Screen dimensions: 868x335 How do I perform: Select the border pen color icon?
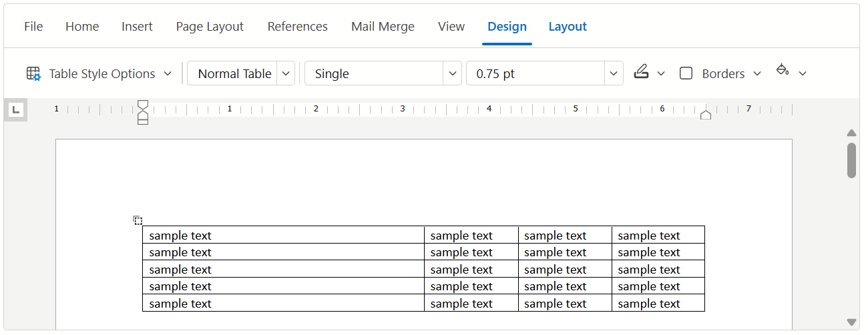[641, 72]
